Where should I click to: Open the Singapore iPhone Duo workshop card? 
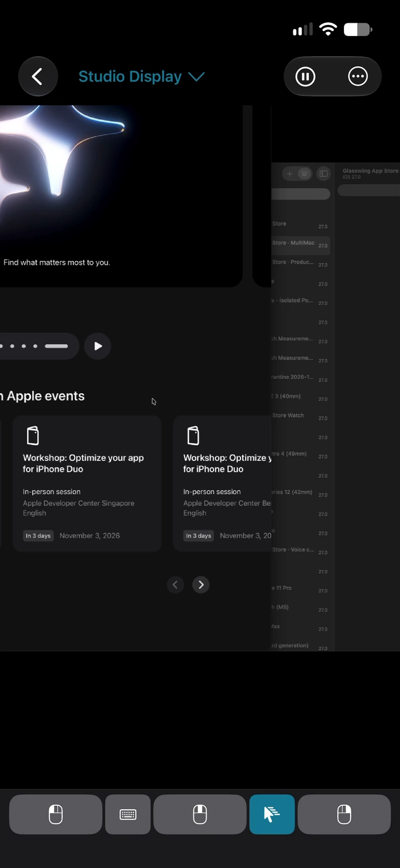87,483
